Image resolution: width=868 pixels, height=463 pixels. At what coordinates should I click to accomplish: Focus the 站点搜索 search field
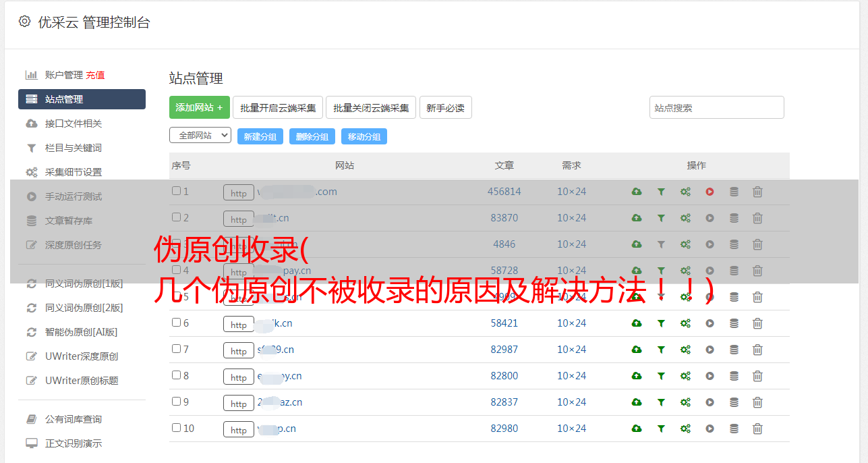pos(717,107)
